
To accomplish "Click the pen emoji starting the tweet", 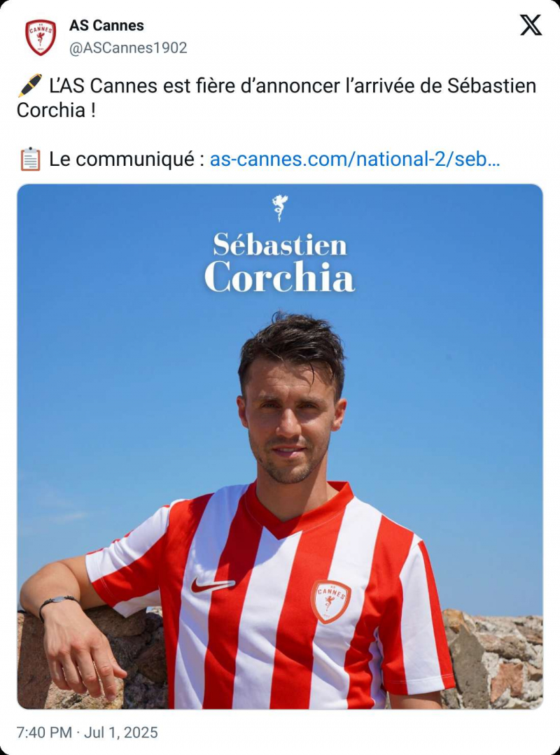I will tap(30, 85).
